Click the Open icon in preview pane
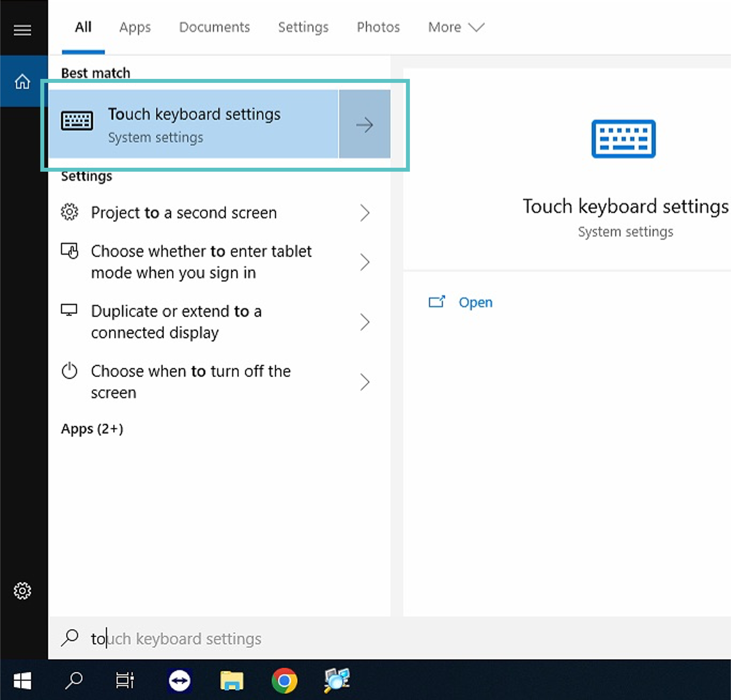This screenshot has height=700, width=731. 437,302
